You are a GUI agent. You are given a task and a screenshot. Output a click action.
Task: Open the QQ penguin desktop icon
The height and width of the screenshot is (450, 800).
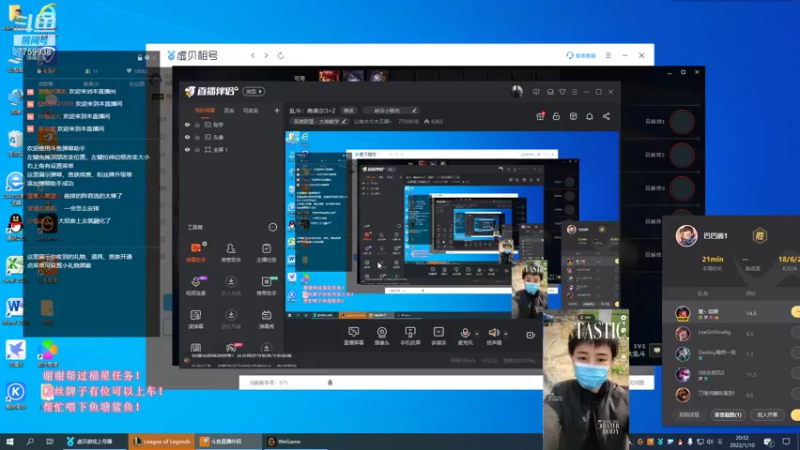(x=15, y=227)
